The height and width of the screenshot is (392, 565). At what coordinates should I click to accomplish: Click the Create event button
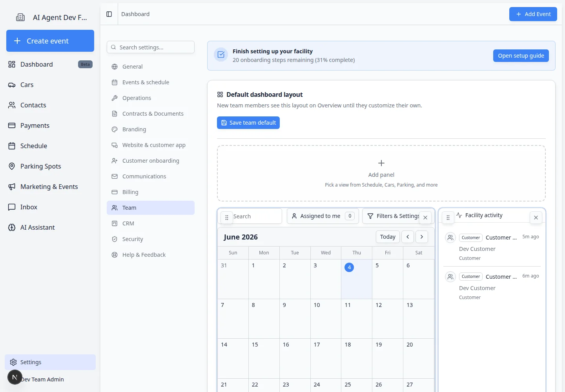point(50,41)
